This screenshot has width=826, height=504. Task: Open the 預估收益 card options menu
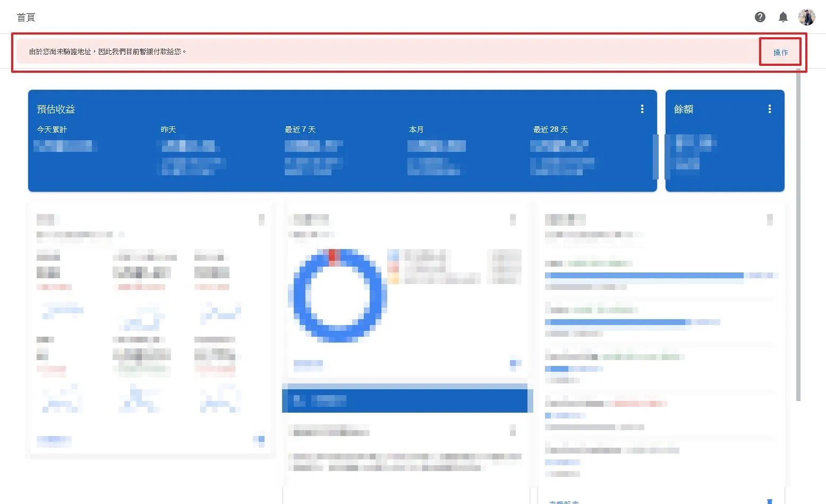[x=642, y=109]
